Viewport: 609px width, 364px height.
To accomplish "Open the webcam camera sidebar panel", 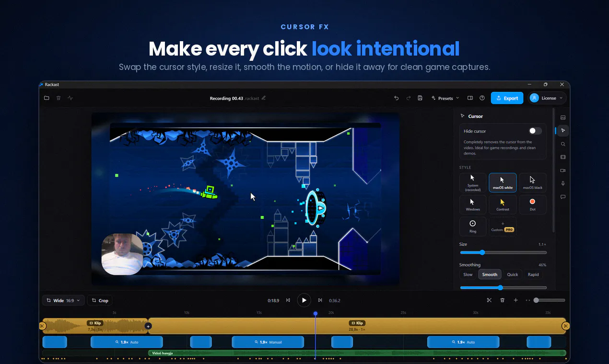I will [563, 170].
